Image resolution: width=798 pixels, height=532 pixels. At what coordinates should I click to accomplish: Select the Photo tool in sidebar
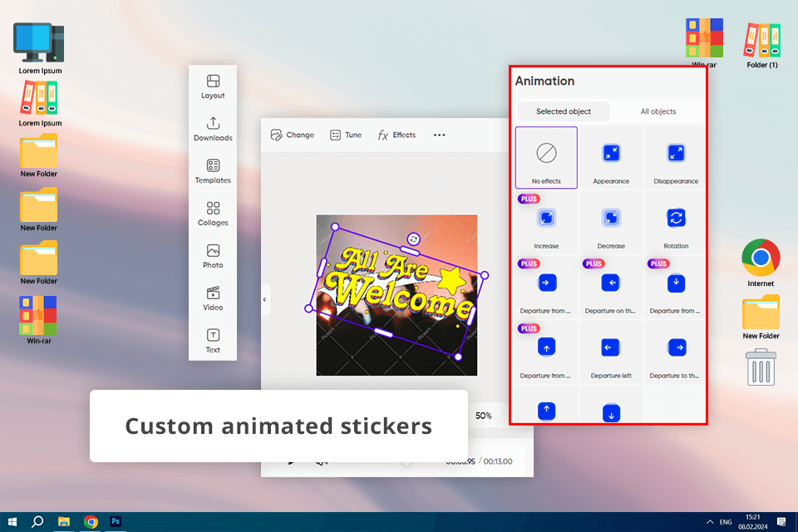point(213,257)
